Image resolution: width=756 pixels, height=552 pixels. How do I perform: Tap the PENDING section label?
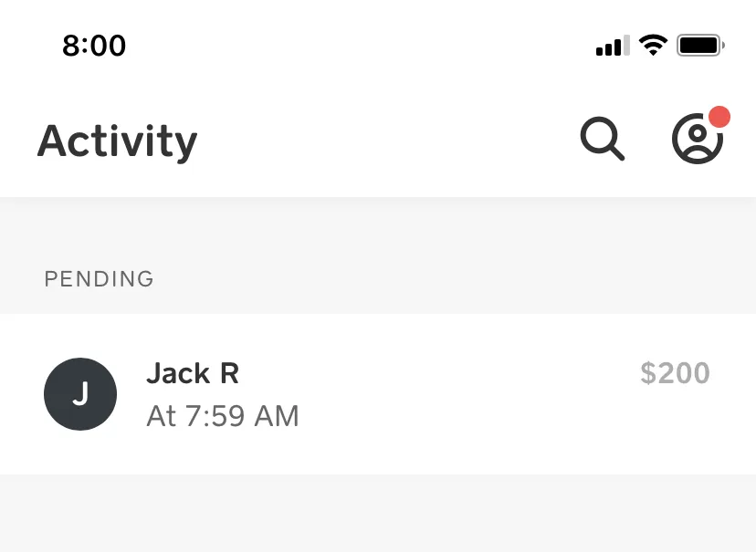[x=99, y=279]
